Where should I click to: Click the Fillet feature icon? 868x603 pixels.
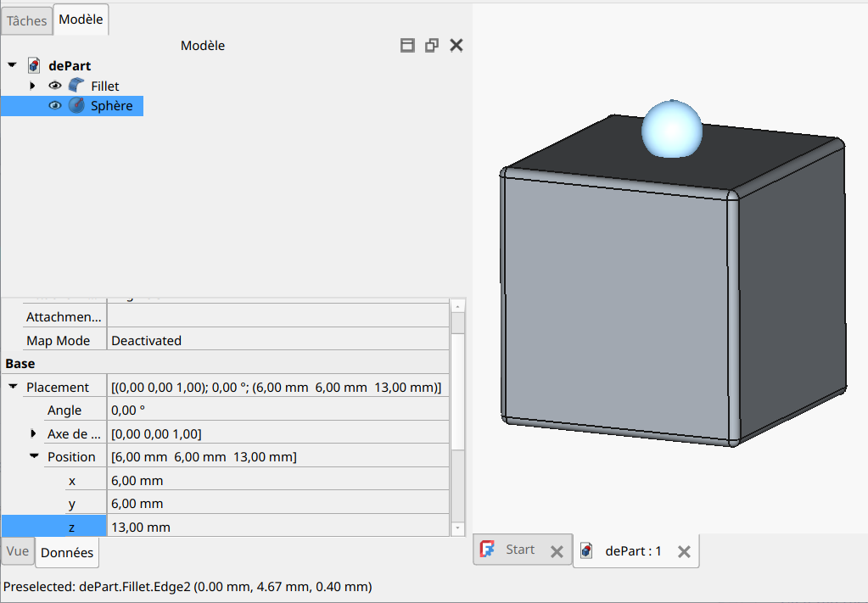[x=76, y=86]
